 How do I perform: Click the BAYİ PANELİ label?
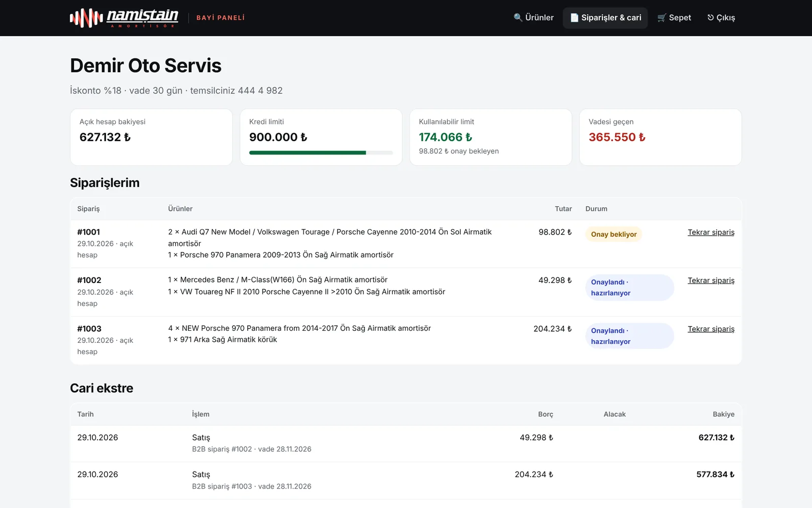[220, 18]
